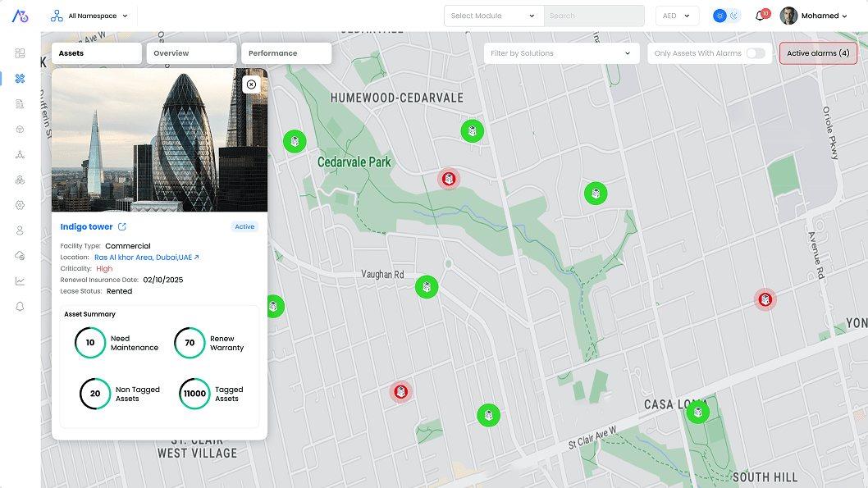Expand the AED currency dropdown

click(x=677, y=16)
